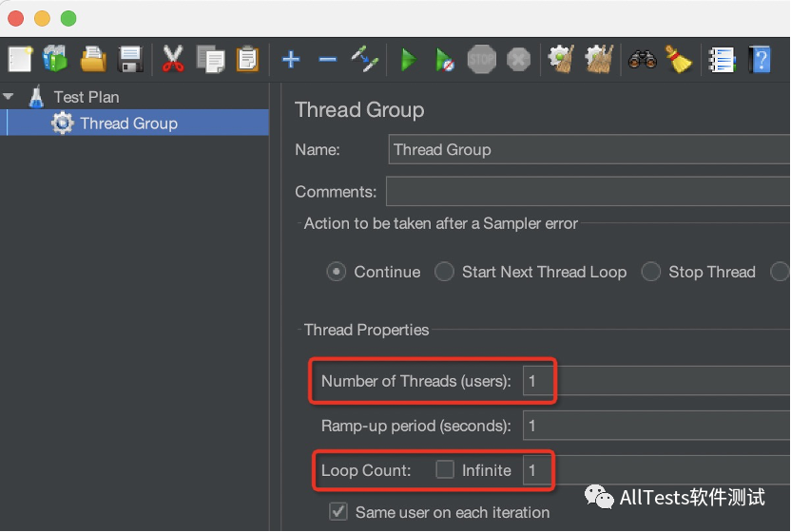Click the Thread Properties section label
The height and width of the screenshot is (532, 791).
pos(366,330)
